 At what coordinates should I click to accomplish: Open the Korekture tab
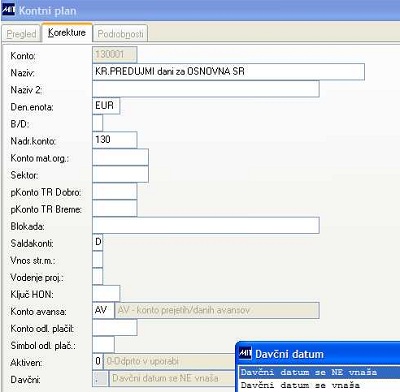67,32
